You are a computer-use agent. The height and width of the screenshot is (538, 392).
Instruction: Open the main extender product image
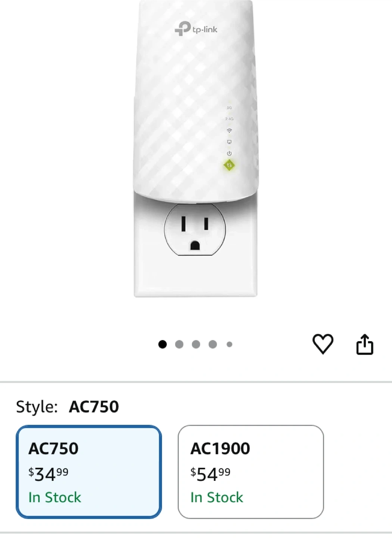[196, 149]
